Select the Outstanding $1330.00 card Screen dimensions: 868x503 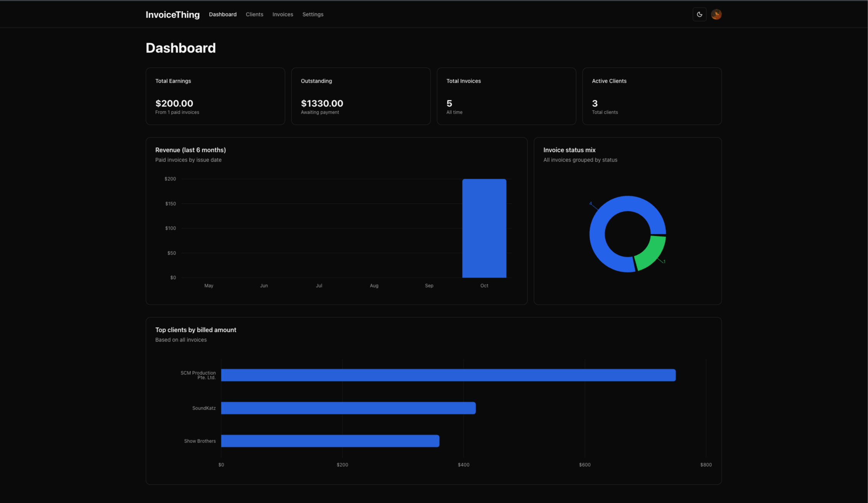tap(360, 96)
